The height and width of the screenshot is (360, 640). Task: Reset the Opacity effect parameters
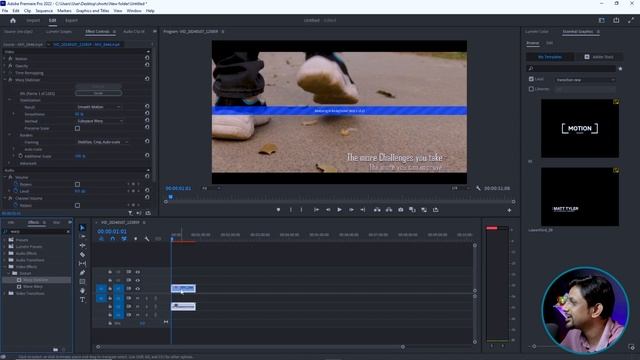[x=147, y=65]
